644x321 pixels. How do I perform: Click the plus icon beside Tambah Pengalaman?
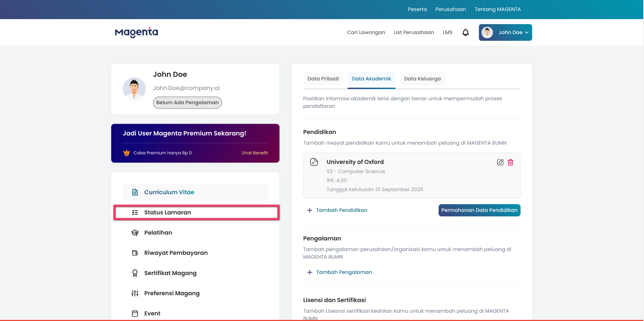coord(310,272)
